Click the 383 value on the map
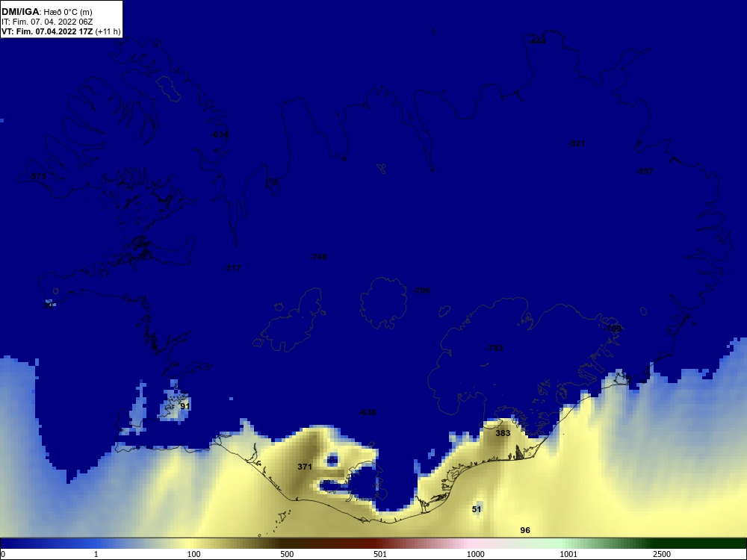 click(x=503, y=433)
